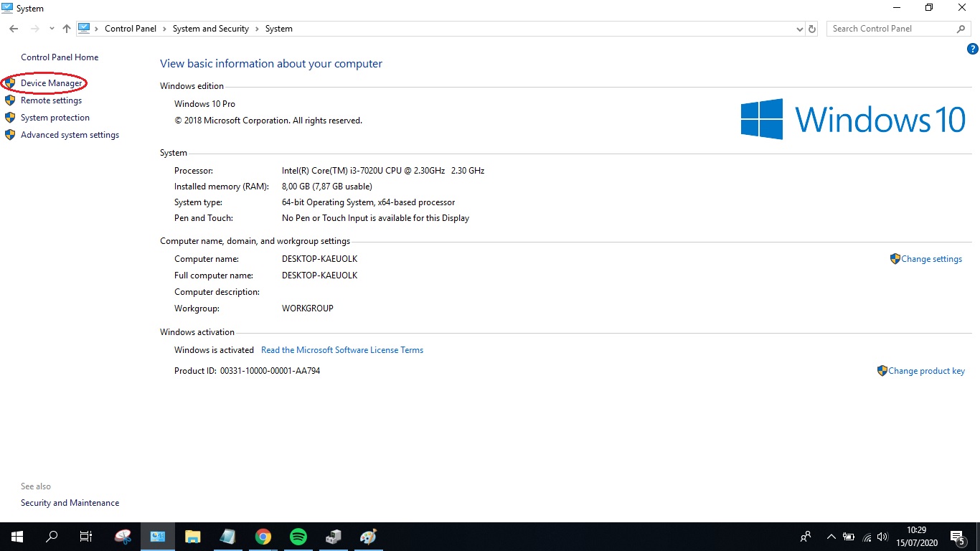
Task: Open Task View on taskbar
Action: [86, 537]
